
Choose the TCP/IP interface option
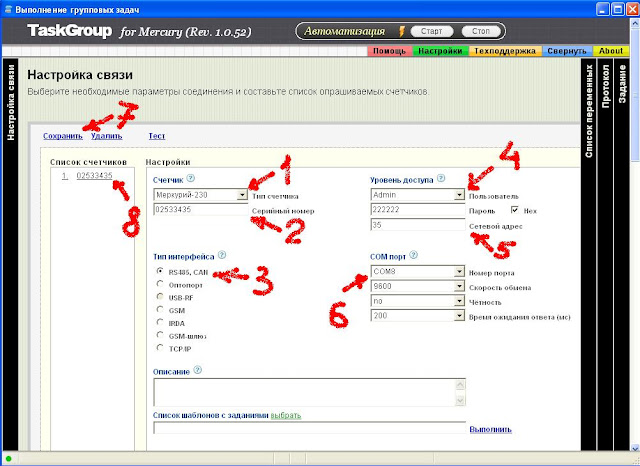[160, 348]
